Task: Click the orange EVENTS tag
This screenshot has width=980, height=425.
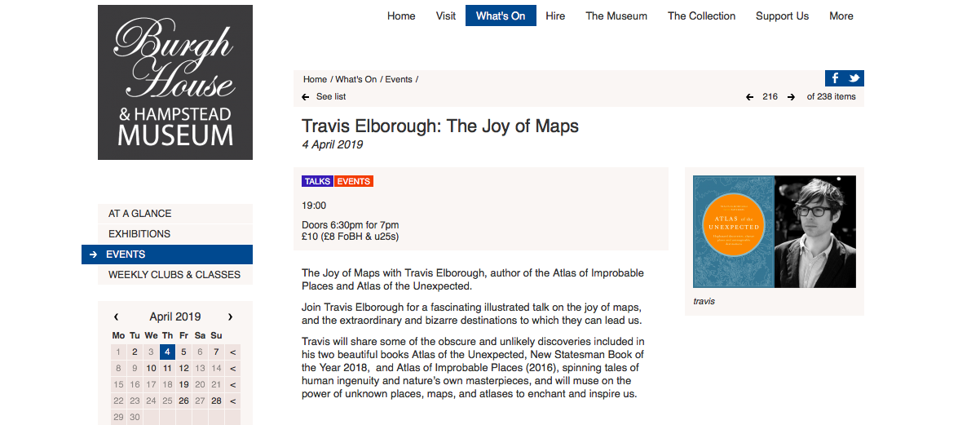Action: [x=354, y=181]
